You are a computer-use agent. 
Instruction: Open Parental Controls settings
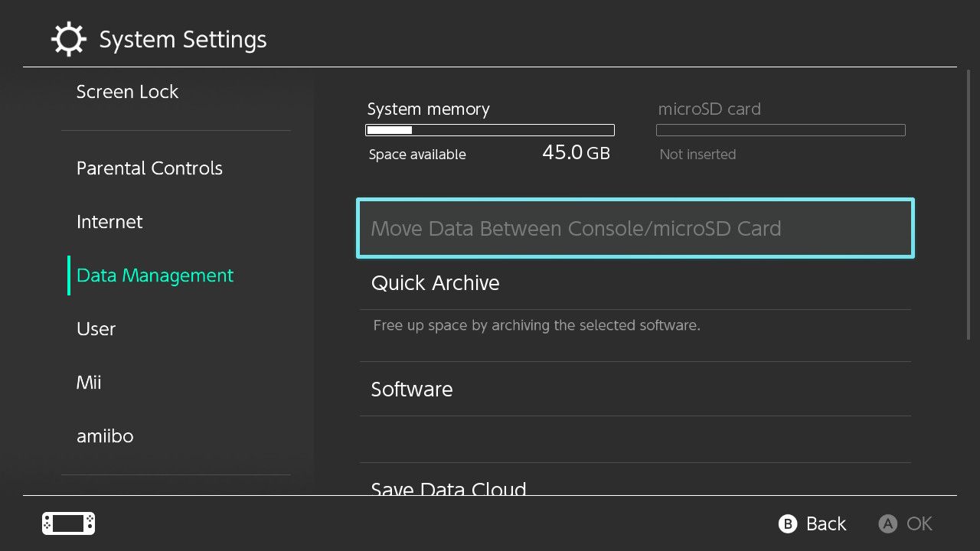tap(149, 168)
